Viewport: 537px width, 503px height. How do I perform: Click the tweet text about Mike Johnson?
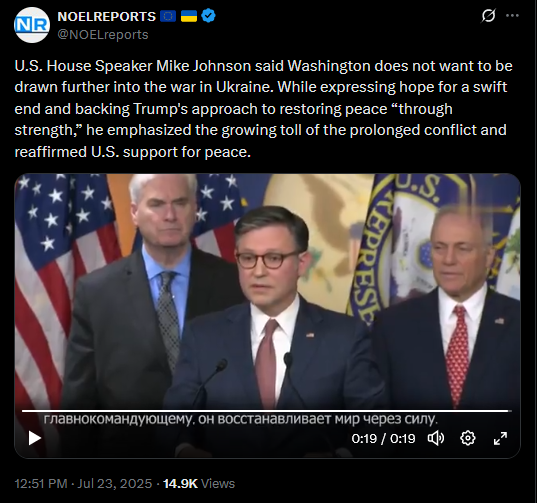click(263, 109)
